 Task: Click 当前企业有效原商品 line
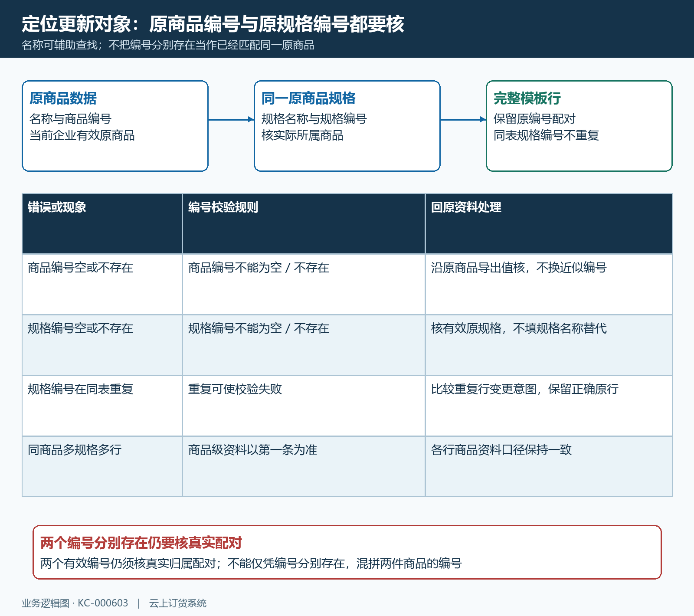[82, 135]
